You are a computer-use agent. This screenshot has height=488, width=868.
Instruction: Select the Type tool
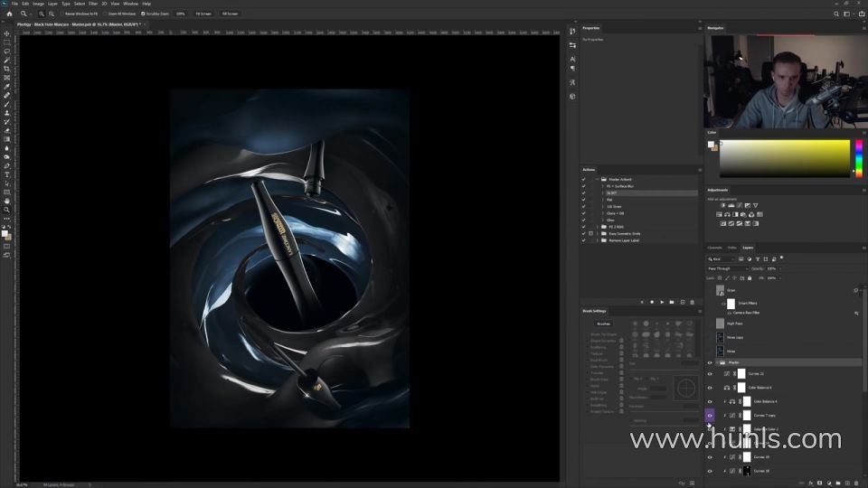pyautogui.click(x=6, y=174)
